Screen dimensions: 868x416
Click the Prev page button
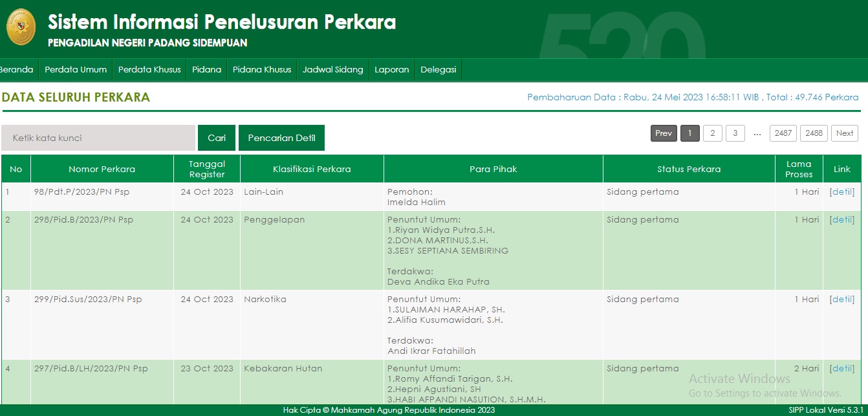[664, 133]
